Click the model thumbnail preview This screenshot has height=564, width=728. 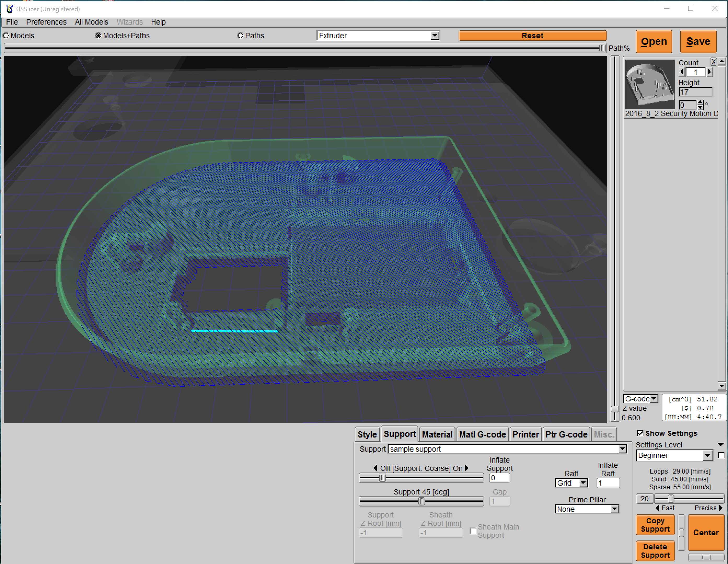tap(650, 84)
